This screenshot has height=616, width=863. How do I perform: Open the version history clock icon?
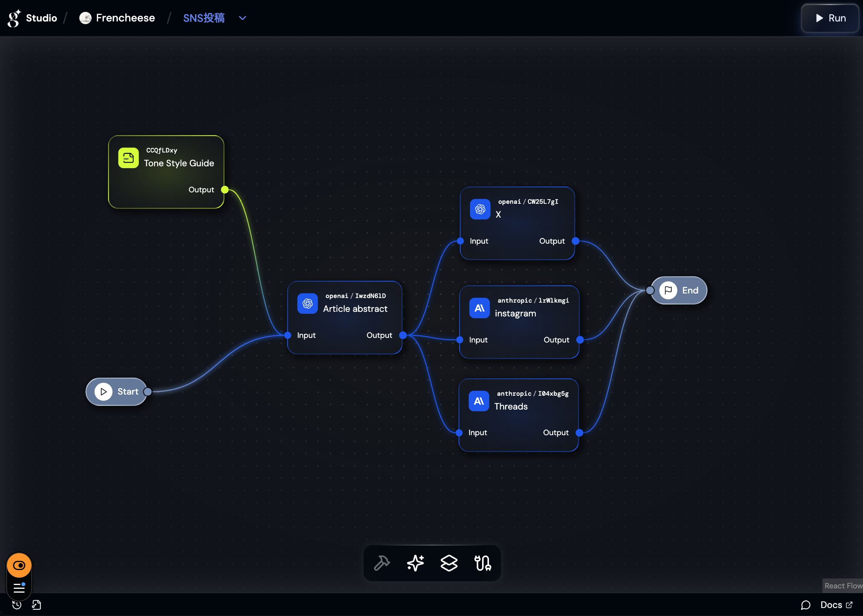click(16, 605)
